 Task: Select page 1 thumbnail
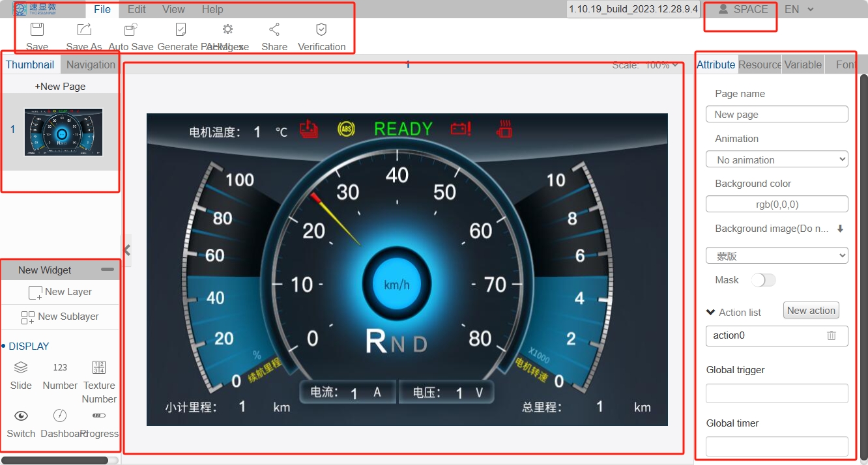point(63,132)
